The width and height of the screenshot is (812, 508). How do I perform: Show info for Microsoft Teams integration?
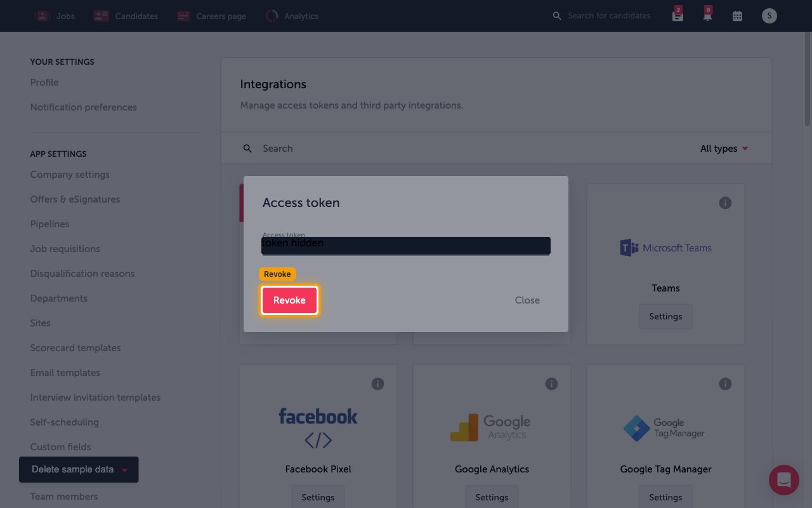coord(725,203)
